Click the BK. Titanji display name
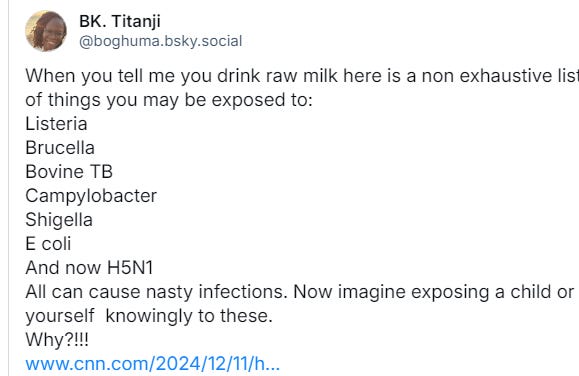The image size is (579, 376). click(x=120, y=21)
